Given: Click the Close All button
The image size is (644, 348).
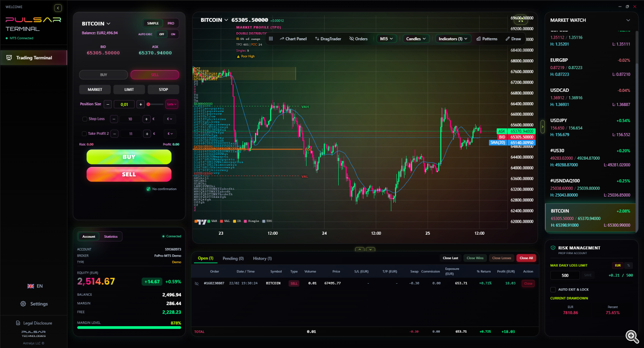Looking at the screenshot, I should tap(526, 258).
